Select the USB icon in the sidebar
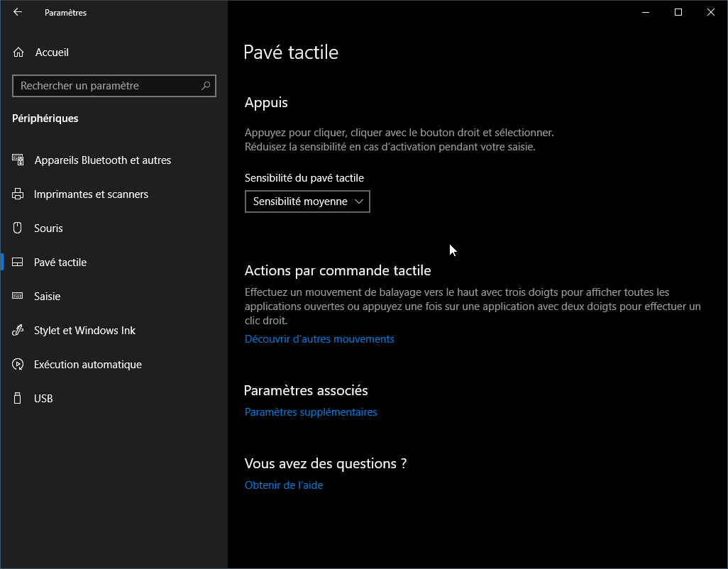This screenshot has width=728, height=569. [18, 399]
